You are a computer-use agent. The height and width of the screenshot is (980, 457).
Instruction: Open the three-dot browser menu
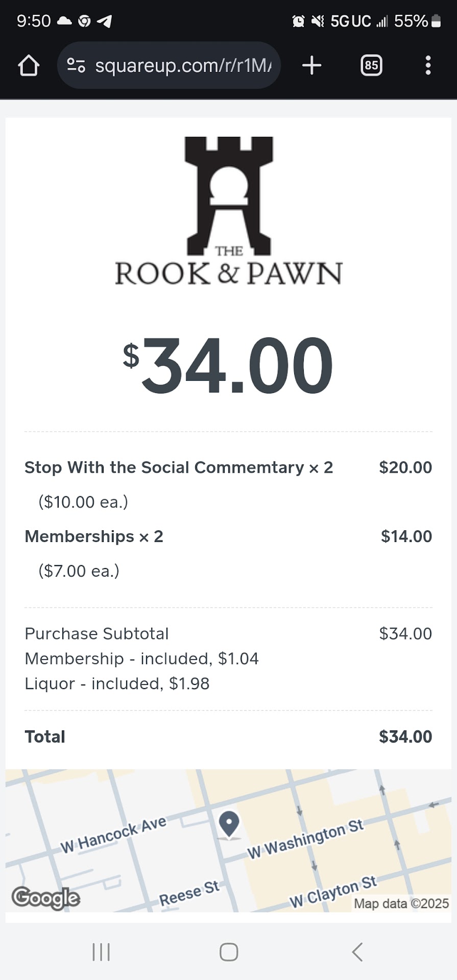coord(428,65)
